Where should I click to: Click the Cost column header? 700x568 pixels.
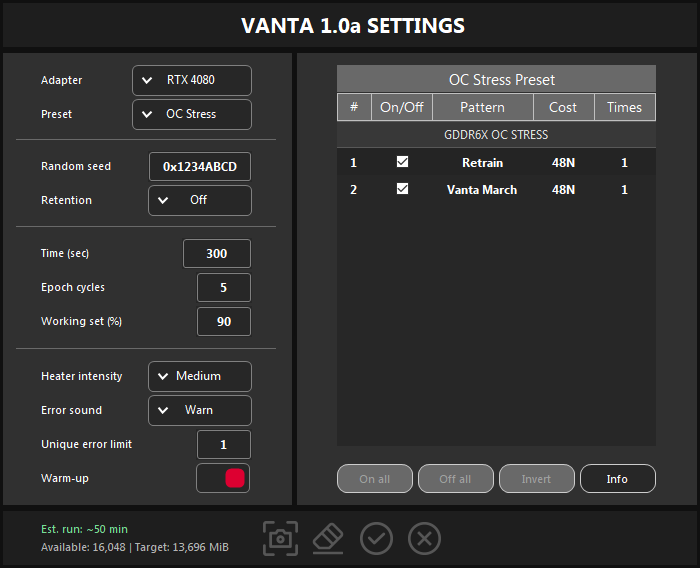click(563, 107)
